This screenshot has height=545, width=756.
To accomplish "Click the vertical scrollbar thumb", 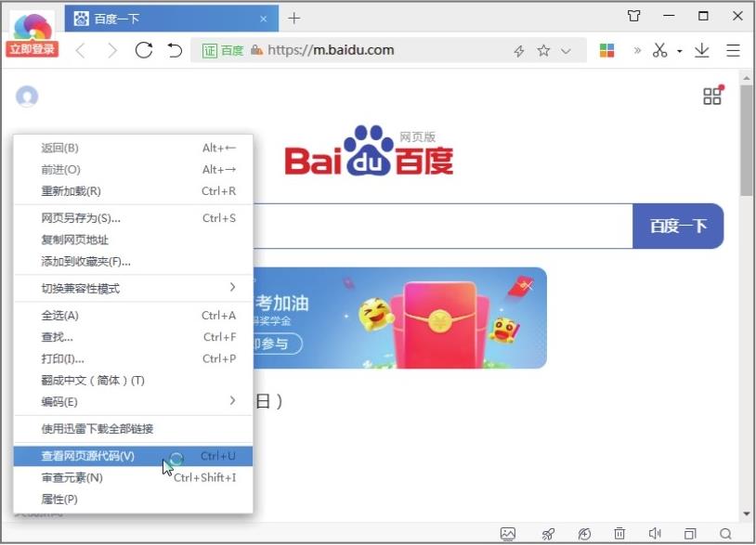I will [x=747, y=140].
